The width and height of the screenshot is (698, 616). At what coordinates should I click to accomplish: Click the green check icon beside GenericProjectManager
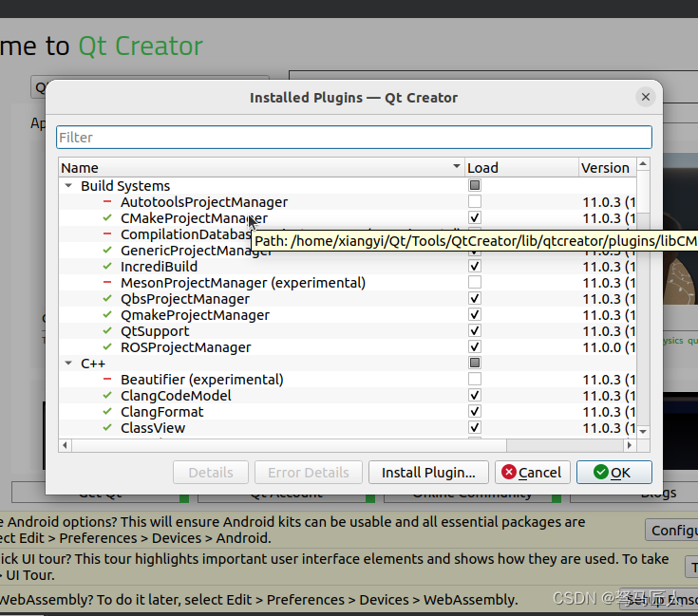pyautogui.click(x=106, y=250)
